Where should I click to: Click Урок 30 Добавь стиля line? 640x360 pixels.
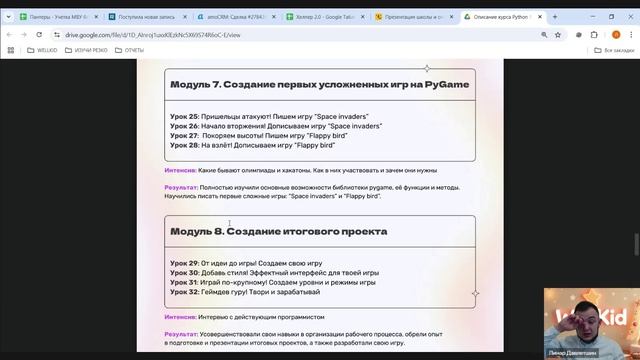coord(275,273)
